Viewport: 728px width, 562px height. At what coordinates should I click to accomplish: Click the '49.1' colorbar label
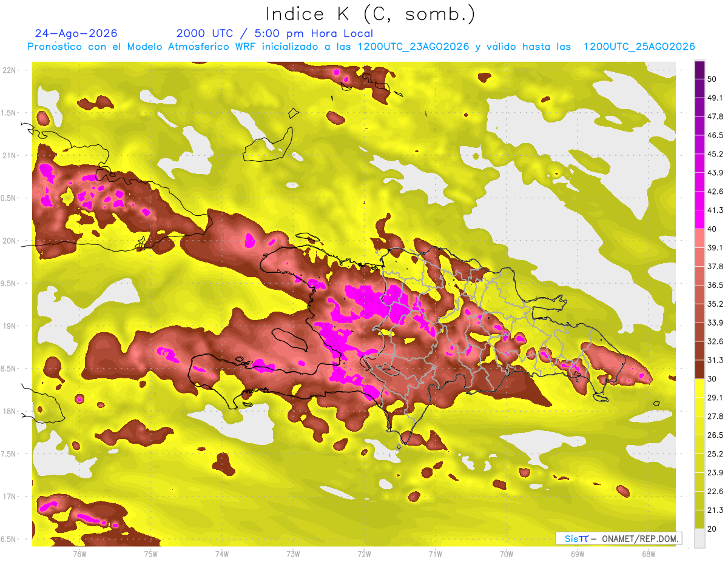[715, 98]
